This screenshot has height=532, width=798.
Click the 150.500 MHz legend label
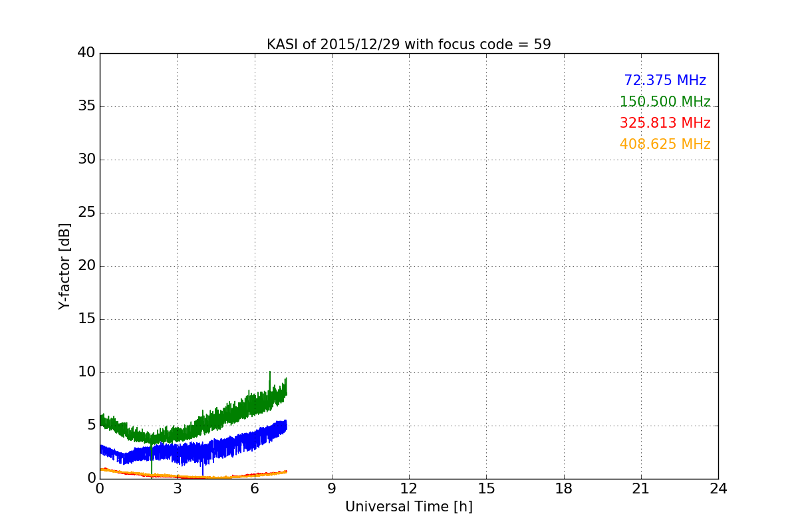(665, 102)
